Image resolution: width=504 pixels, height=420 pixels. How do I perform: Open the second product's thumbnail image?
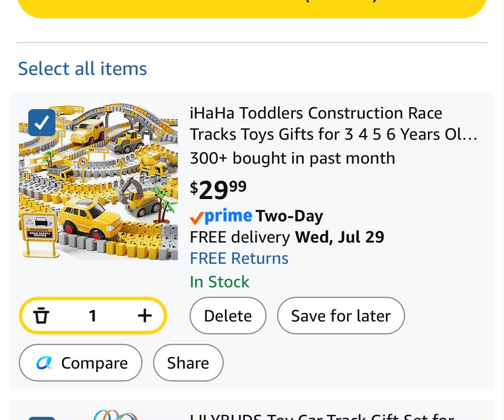click(114, 415)
